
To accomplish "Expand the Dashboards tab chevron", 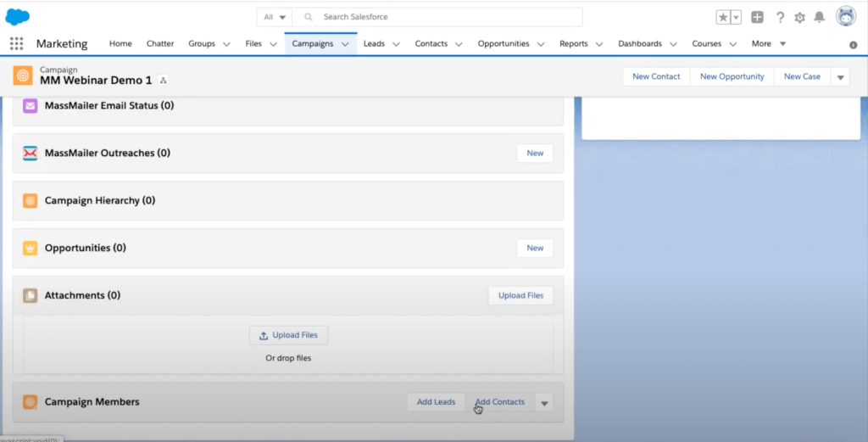I will pyautogui.click(x=673, y=44).
